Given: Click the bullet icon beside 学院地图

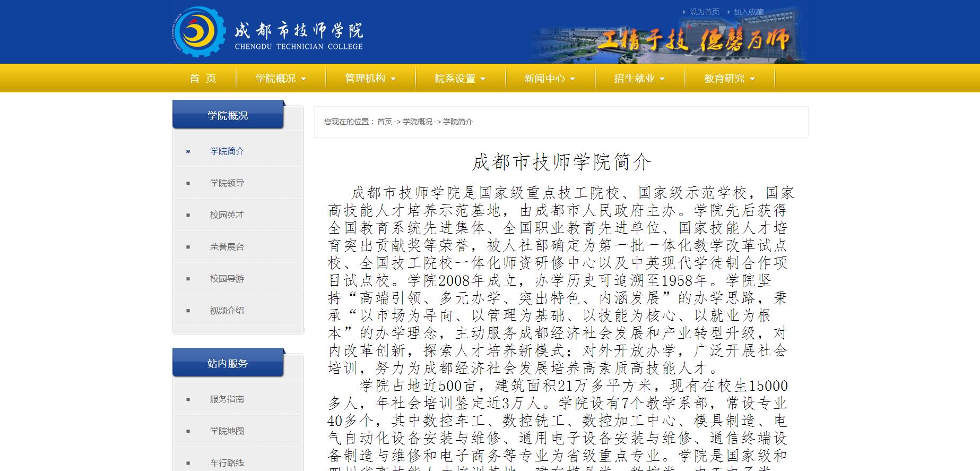Looking at the screenshot, I should [188, 432].
